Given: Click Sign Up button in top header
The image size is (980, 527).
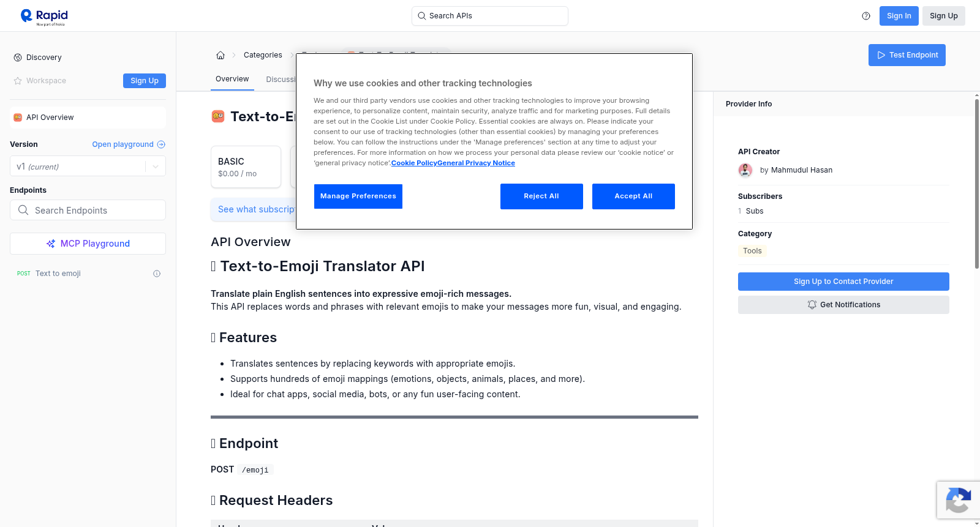Looking at the screenshot, I should pyautogui.click(x=943, y=16).
